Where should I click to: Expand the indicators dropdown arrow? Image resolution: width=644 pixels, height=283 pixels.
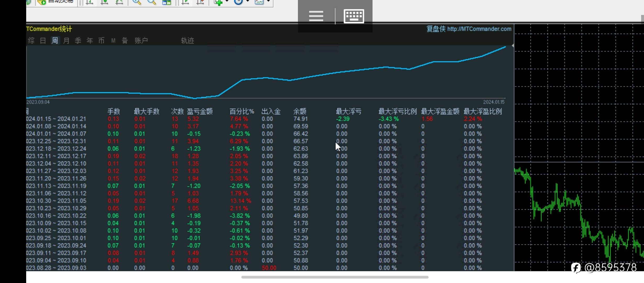click(x=227, y=2)
